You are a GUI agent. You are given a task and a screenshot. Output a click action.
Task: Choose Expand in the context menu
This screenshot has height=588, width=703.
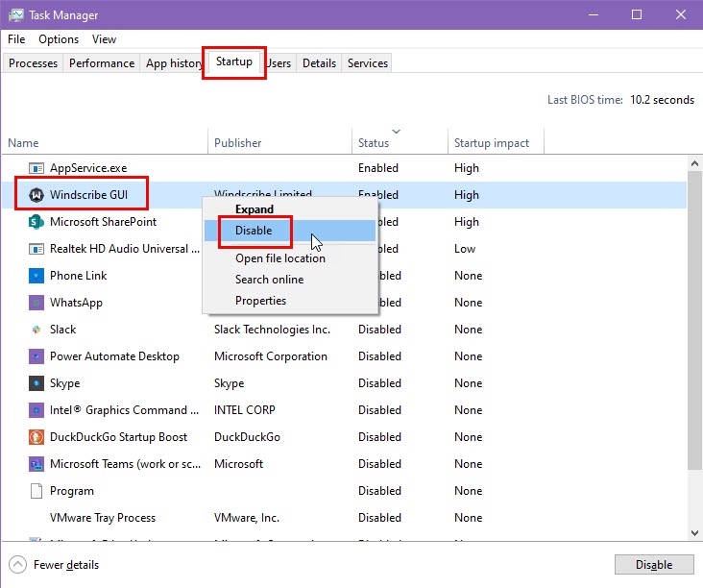290,209
